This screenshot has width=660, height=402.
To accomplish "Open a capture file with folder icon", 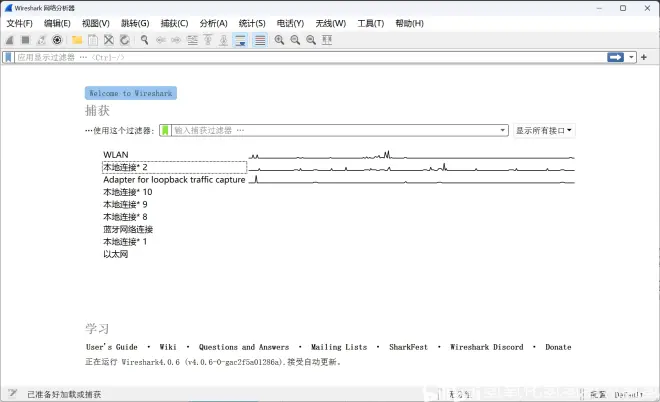I will [x=77, y=40].
